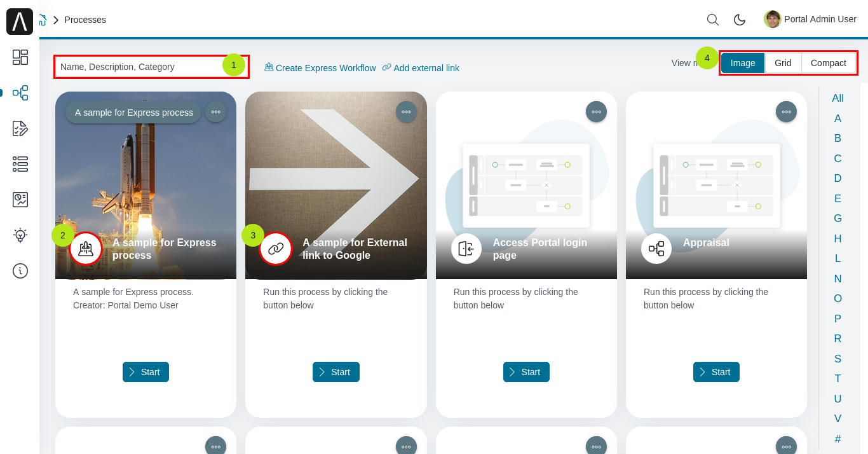The height and width of the screenshot is (454, 868).
Task: Start the A sample for Express process
Action: (146, 372)
